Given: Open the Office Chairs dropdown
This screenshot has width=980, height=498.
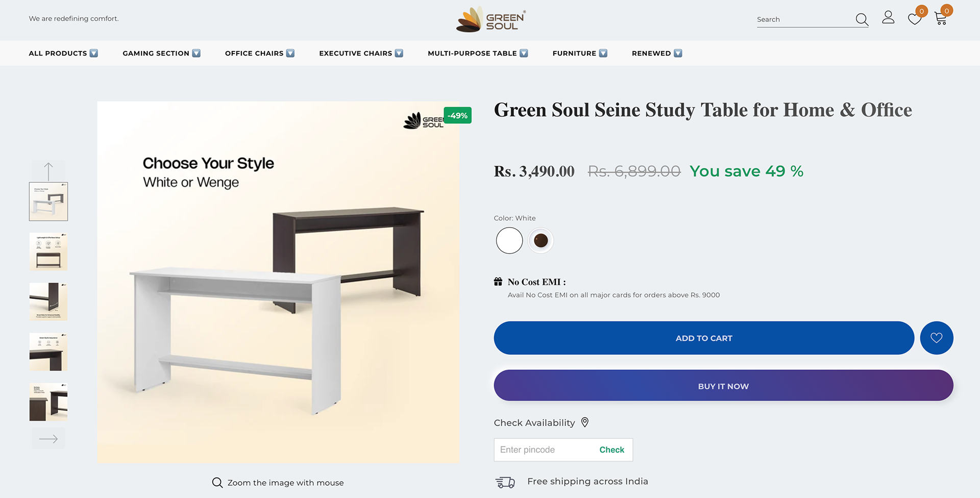Looking at the screenshot, I should coord(259,53).
